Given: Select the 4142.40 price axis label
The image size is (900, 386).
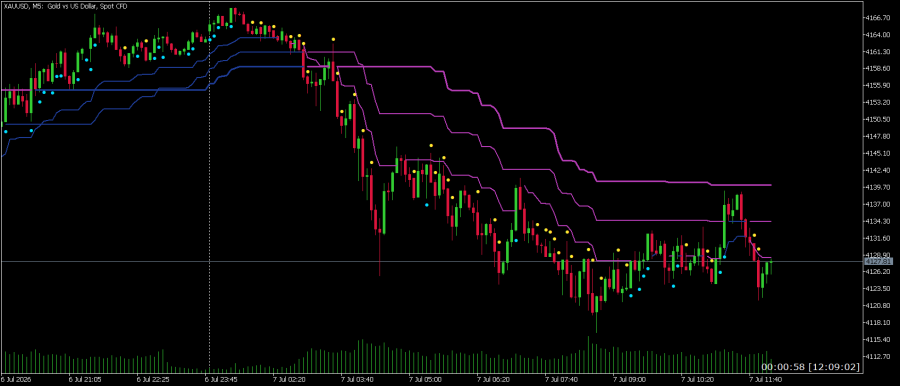Looking at the screenshot, I should coord(878,170).
